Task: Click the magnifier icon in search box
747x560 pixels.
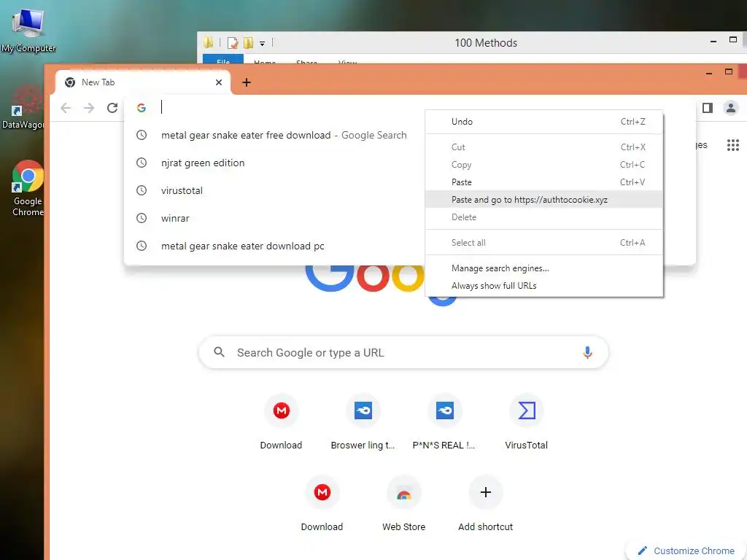Action: [219, 352]
